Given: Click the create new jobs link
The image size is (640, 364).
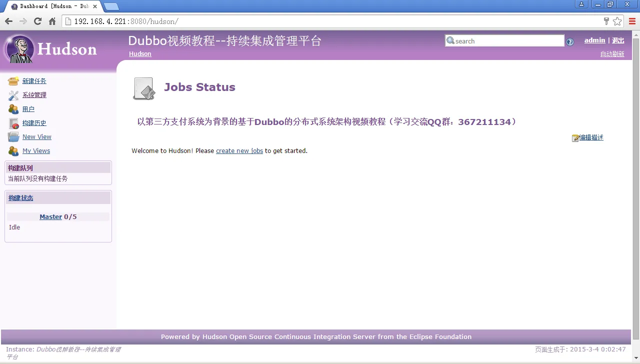Looking at the screenshot, I should (239, 151).
